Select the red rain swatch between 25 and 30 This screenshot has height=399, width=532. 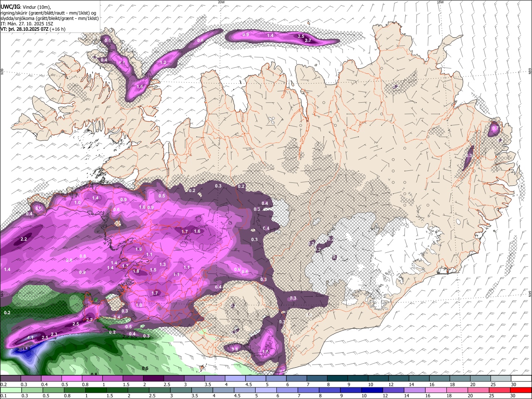[500, 390]
